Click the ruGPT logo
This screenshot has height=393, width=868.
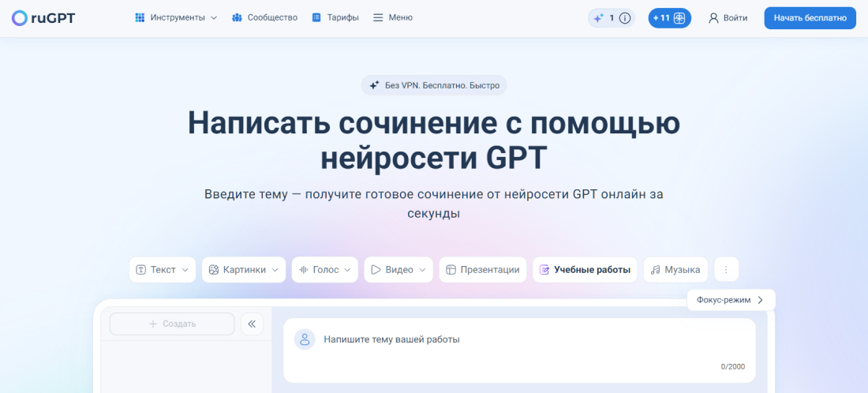pyautogui.click(x=43, y=17)
